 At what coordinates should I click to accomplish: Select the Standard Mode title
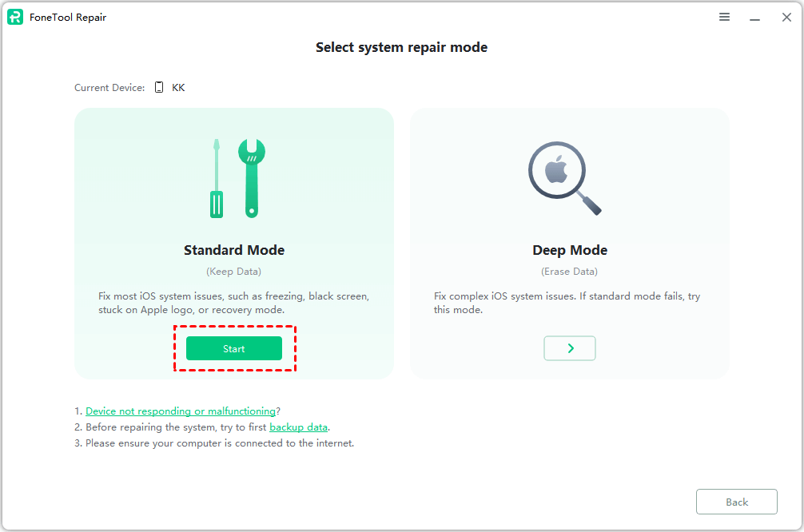pyautogui.click(x=234, y=250)
